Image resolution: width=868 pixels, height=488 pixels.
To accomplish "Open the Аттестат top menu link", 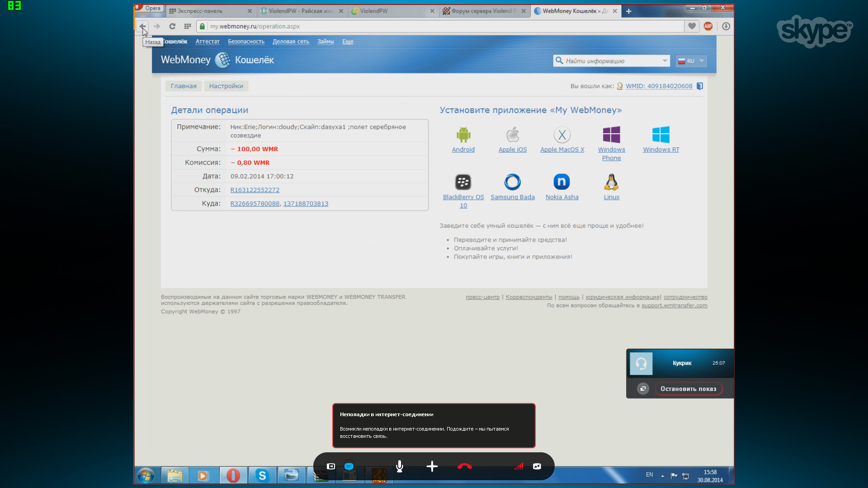I will pyautogui.click(x=208, y=42).
